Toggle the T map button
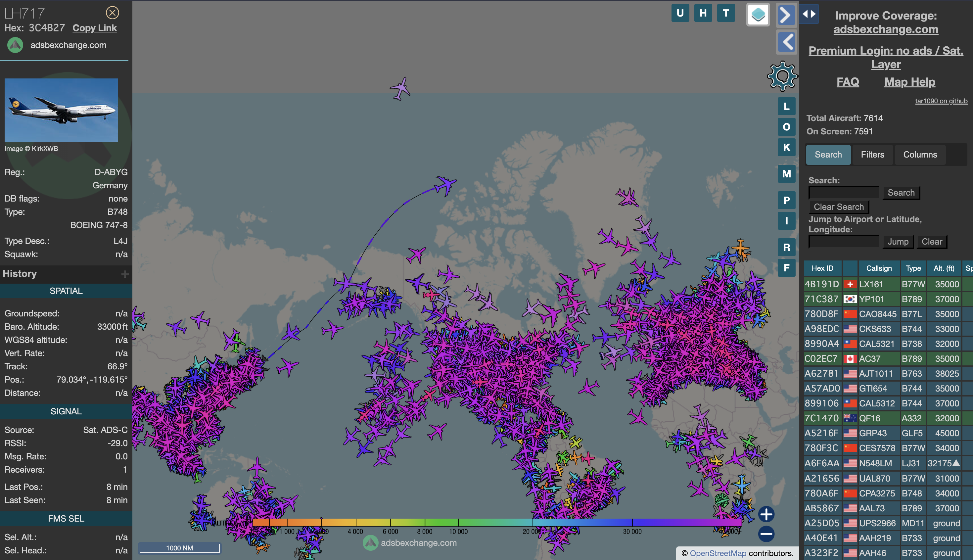The width and height of the screenshot is (973, 560). tap(726, 13)
